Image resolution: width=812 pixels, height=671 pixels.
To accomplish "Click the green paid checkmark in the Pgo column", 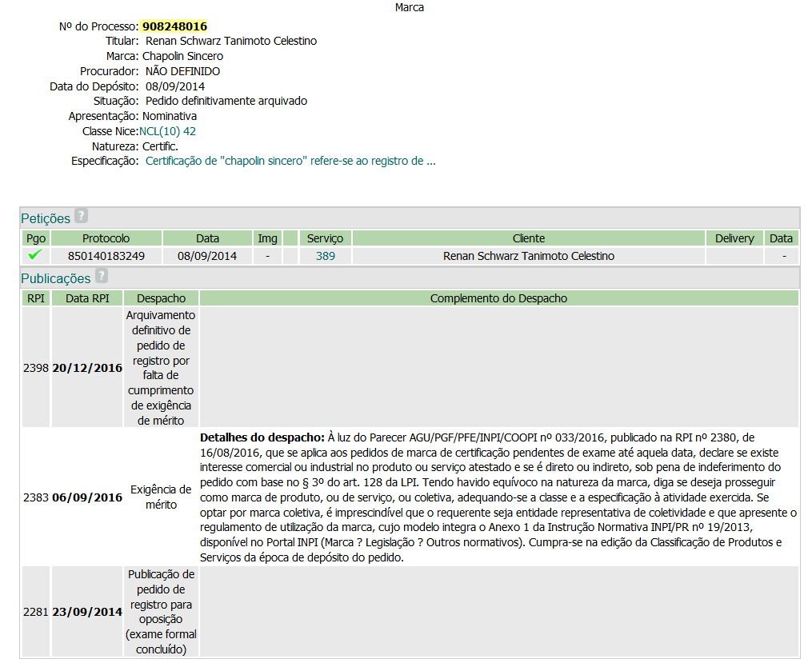I will point(35,255).
